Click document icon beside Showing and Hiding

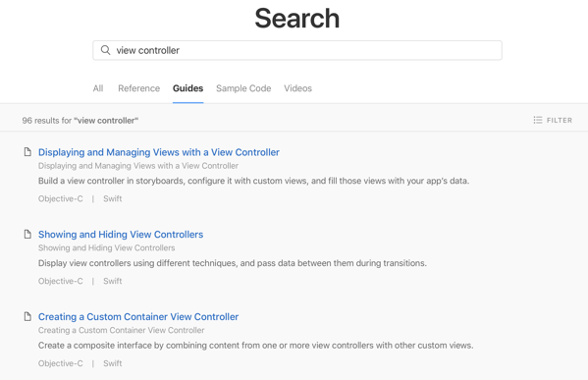[x=27, y=234]
